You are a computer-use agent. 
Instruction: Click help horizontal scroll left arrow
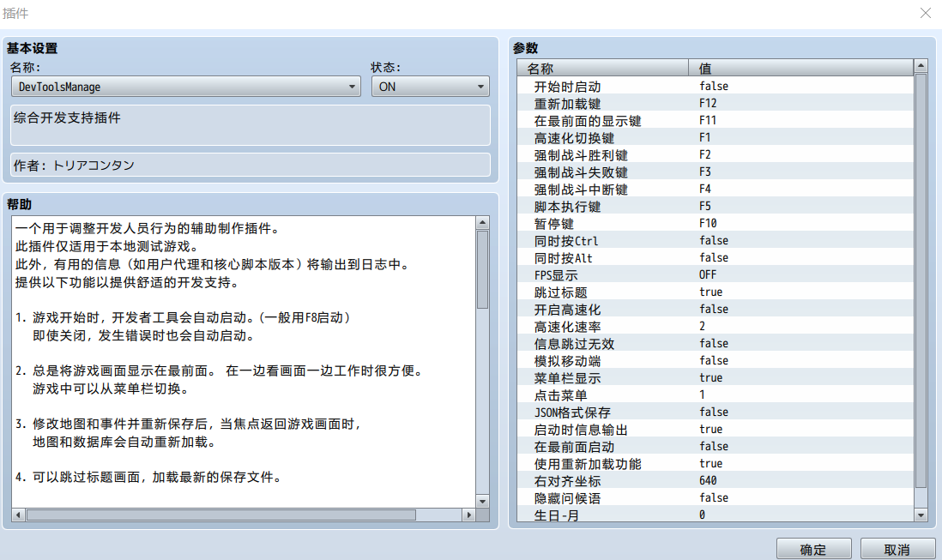[19, 515]
